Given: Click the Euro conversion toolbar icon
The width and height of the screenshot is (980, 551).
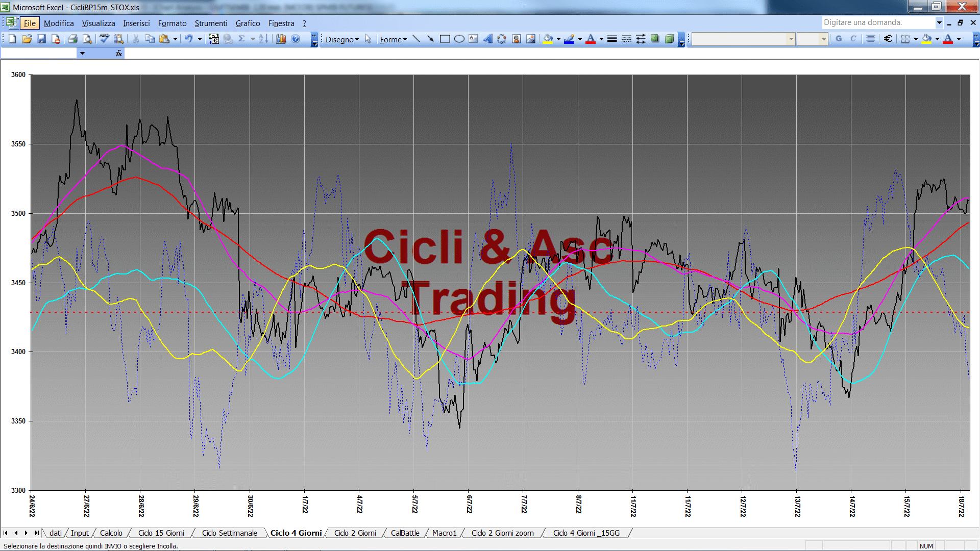Looking at the screenshot, I should pyautogui.click(x=214, y=39).
